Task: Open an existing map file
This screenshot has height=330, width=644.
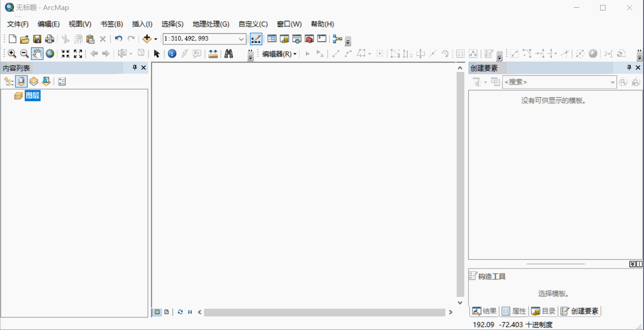Action: pyautogui.click(x=24, y=39)
